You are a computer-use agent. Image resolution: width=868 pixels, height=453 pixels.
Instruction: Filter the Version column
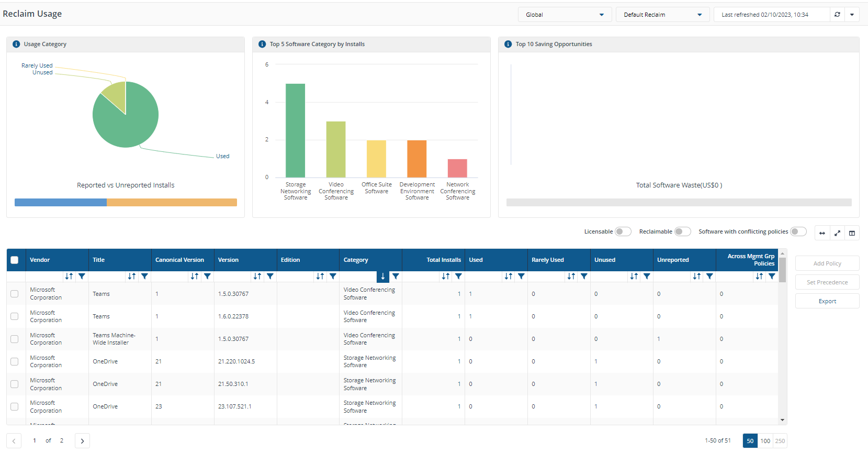tap(270, 276)
